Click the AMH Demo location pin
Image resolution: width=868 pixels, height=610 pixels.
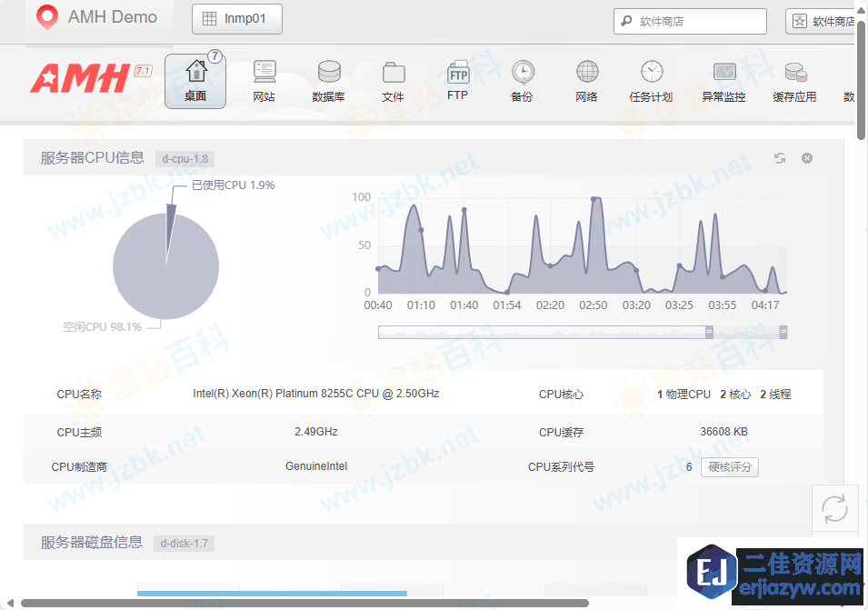47,17
